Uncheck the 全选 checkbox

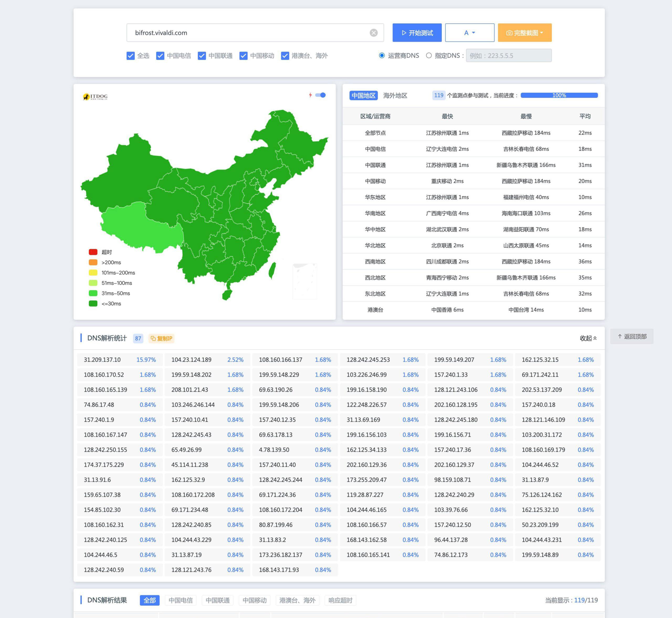coord(130,56)
